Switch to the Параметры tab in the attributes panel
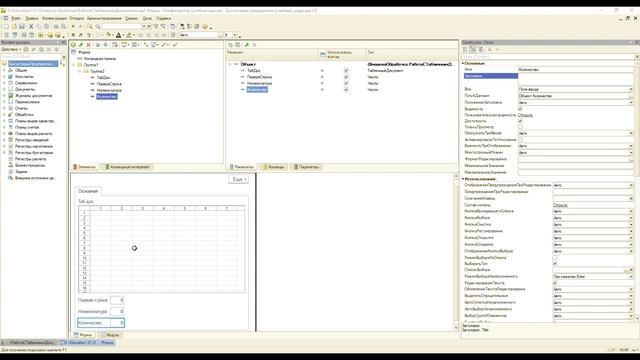This screenshot has height=360, width=640. (307, 167)
